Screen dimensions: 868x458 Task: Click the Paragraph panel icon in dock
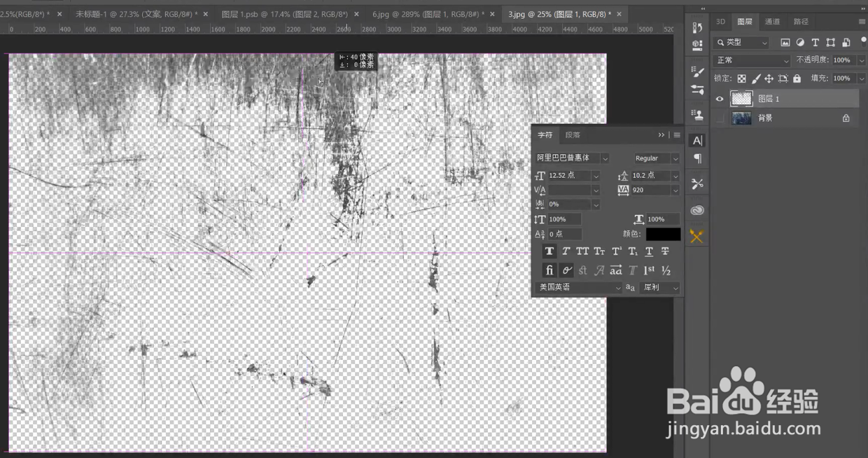696,159
